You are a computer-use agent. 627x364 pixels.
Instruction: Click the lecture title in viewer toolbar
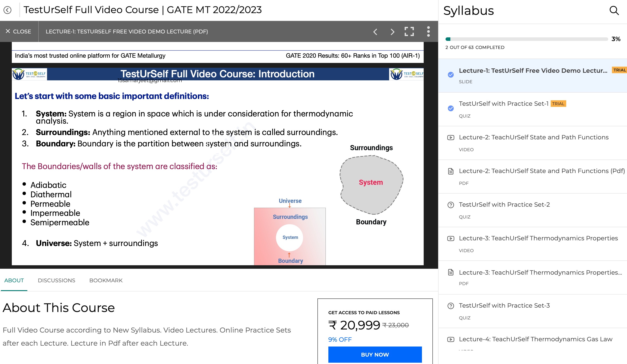[127, 32]
